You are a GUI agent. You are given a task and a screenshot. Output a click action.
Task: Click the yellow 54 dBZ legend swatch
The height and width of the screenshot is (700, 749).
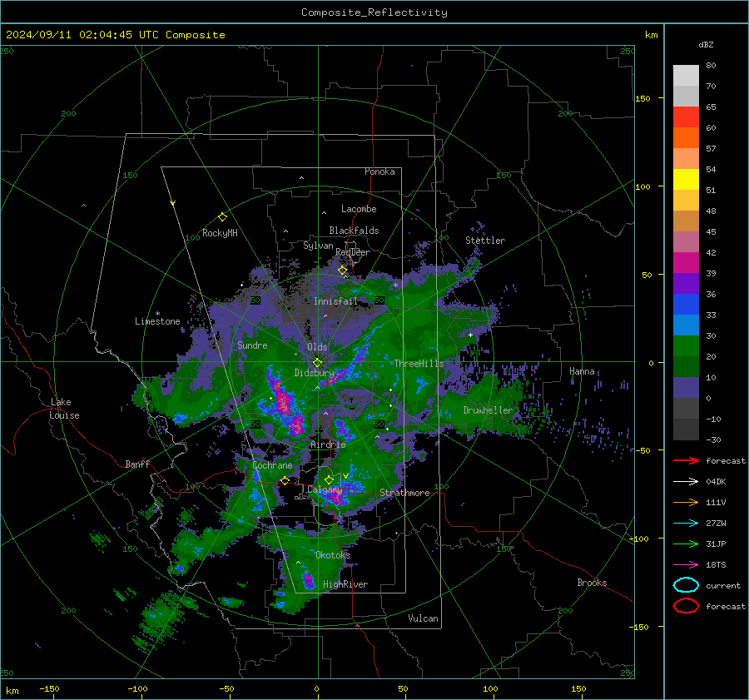686,180
